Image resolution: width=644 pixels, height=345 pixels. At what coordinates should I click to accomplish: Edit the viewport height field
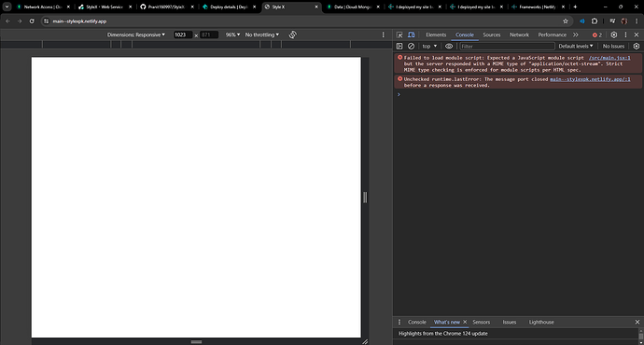209,34
